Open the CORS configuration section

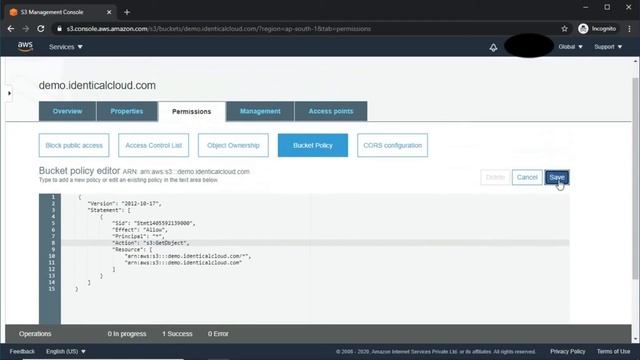point(392,145)
